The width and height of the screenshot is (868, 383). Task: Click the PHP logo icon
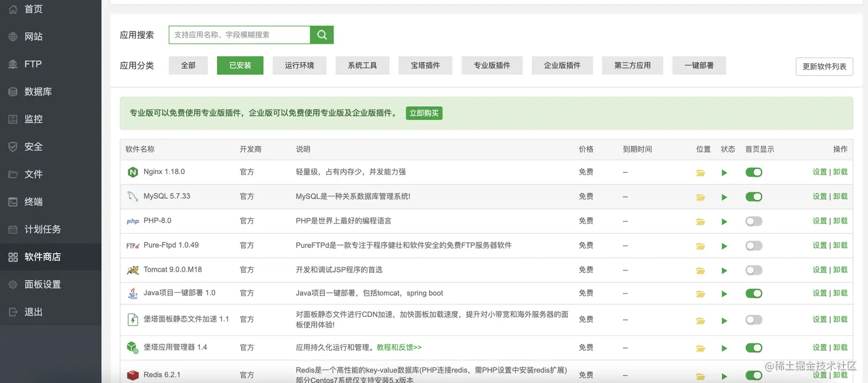coord(133,221)
